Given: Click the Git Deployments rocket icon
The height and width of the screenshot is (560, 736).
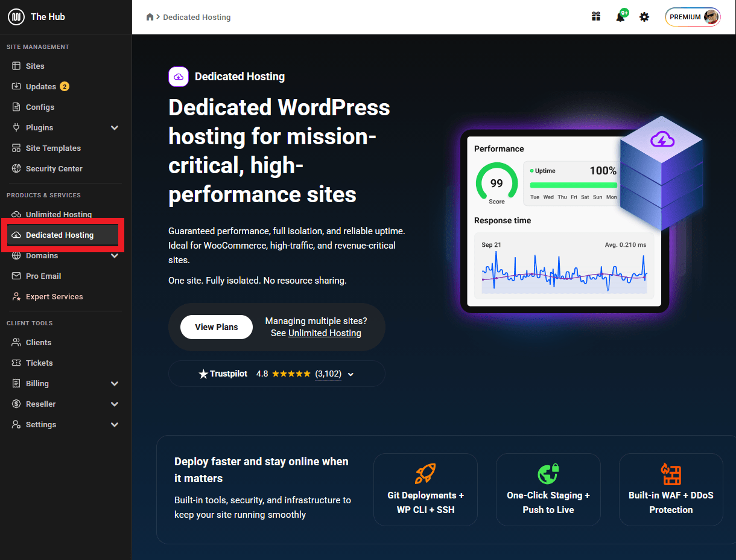Looking at the screenshot, I should pos(425,474).
